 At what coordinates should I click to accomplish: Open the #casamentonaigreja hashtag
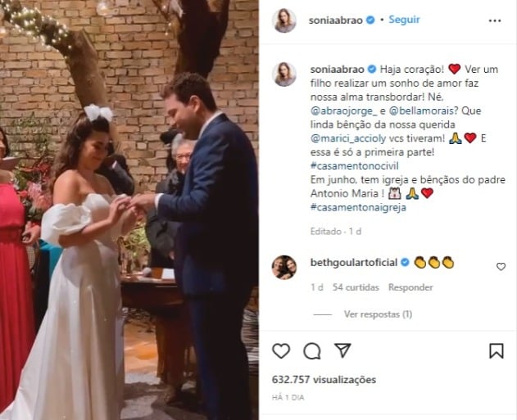click(x=359, y=207)
